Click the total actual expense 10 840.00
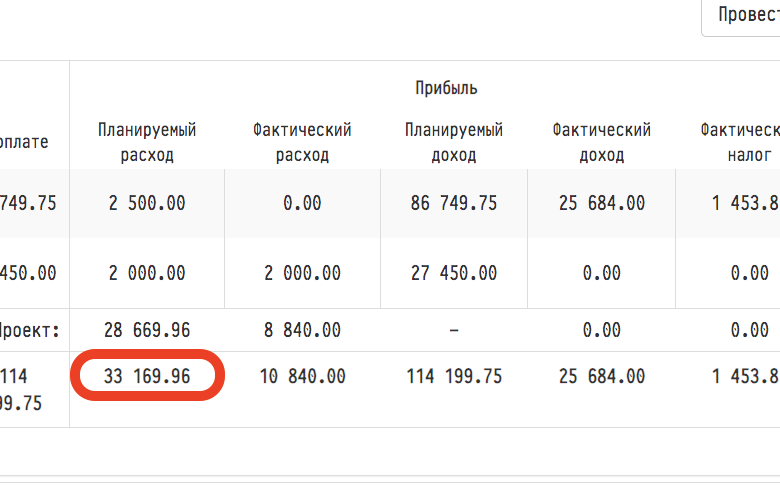This screenshot has height=494, width=780. click(x=302, y=376)
